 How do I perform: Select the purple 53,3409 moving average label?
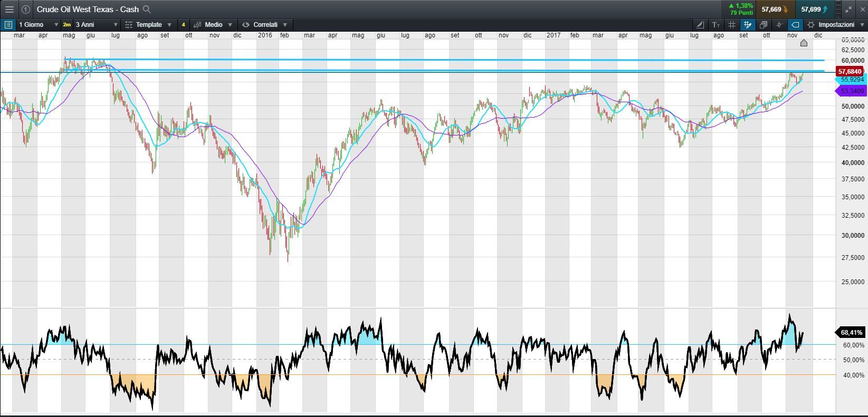click(x=852, y=91)
